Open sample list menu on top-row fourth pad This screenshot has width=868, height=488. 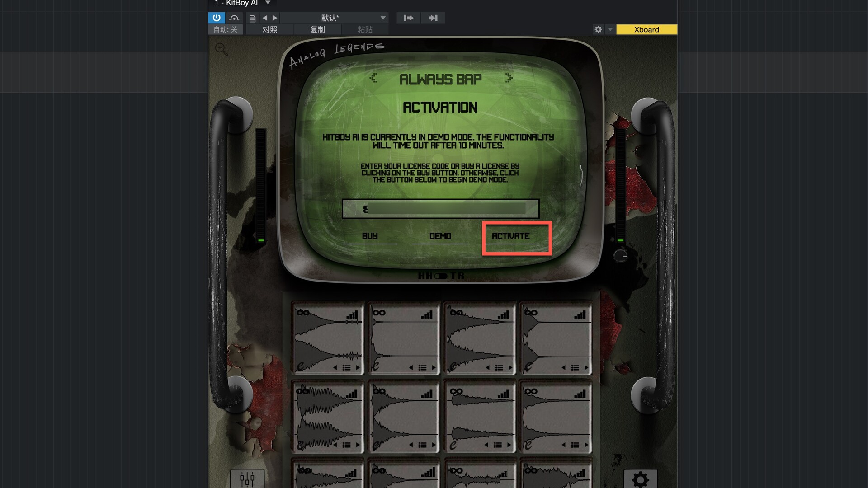click(x=575, y=368)
